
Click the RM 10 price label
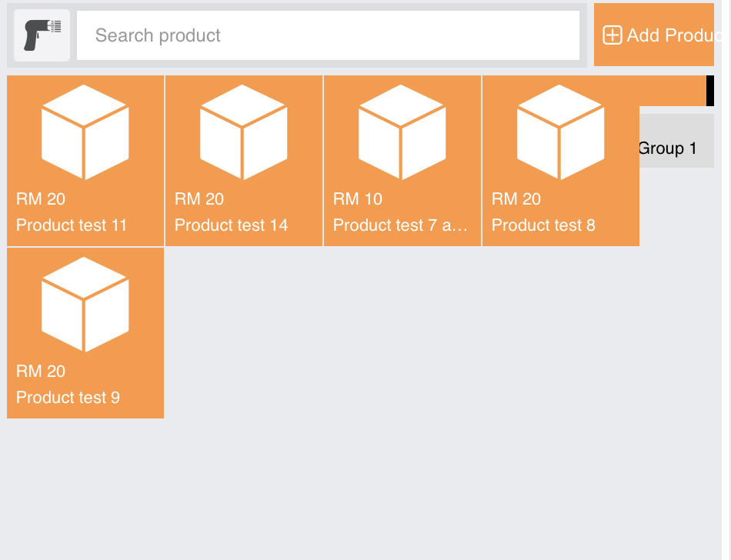[358, 199]
